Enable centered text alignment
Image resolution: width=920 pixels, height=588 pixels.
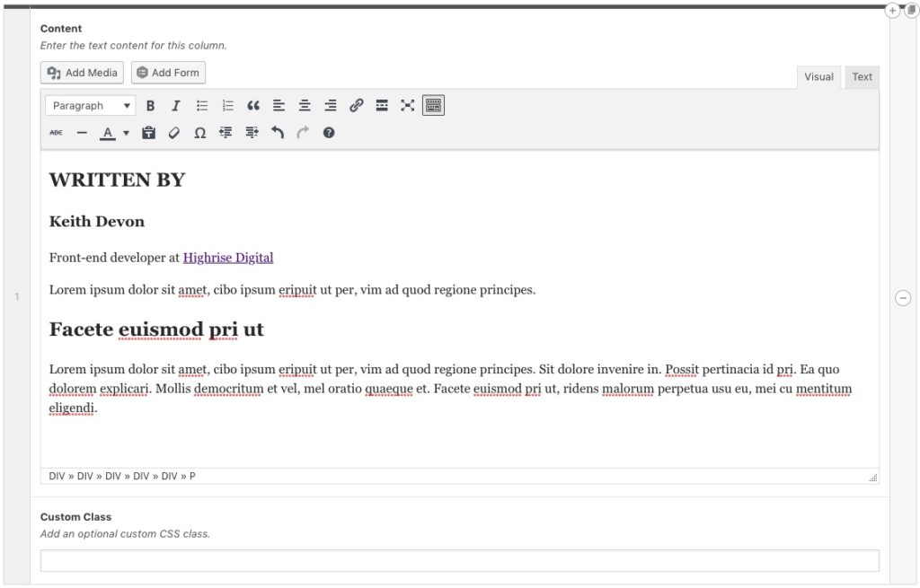[304, 105]
